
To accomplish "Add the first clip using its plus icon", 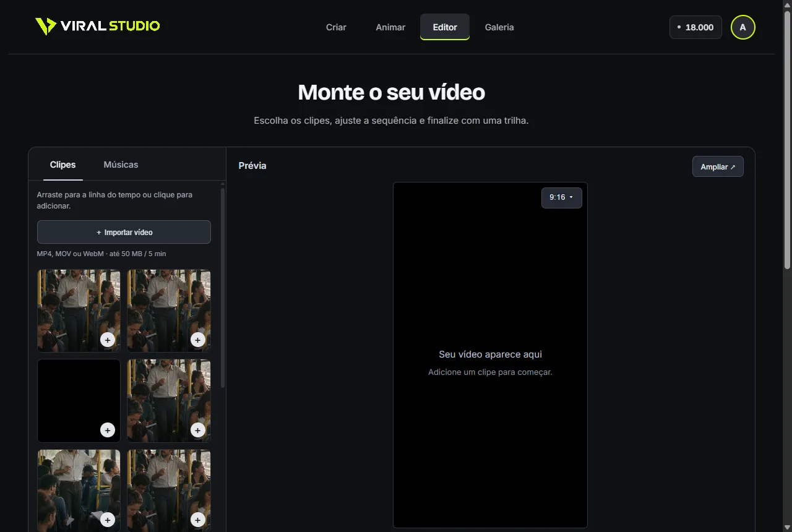I will coord(108,340).
